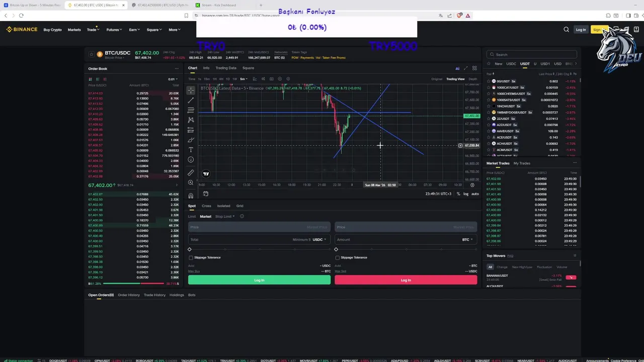The height and width of the screenshot is (362, 644).
Task: Open the Top Movers FAQ link
Action: click(510, 256)
